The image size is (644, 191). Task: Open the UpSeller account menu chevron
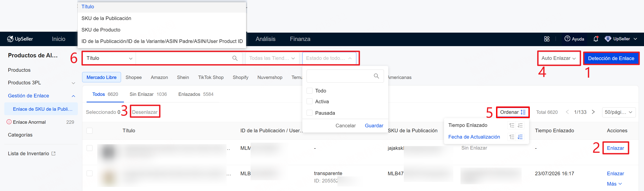click(635, 39)
